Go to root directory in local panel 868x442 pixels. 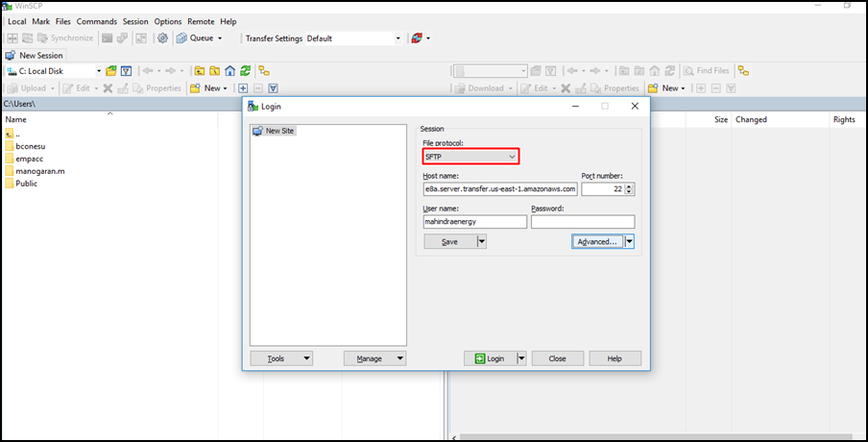(214, 71)
